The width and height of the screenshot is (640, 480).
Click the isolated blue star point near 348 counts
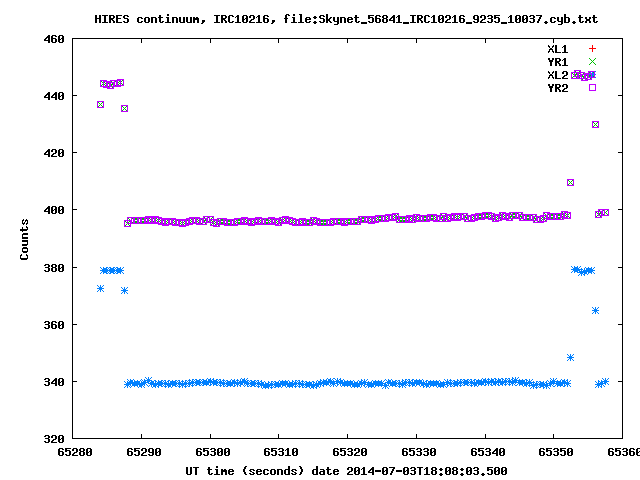571,358
